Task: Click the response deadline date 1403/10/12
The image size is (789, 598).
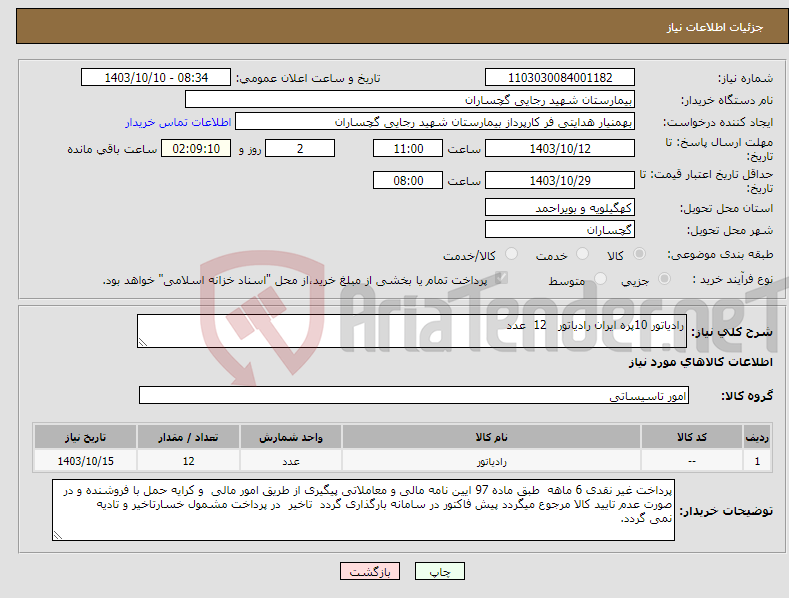Action: [x=560, y=148]
